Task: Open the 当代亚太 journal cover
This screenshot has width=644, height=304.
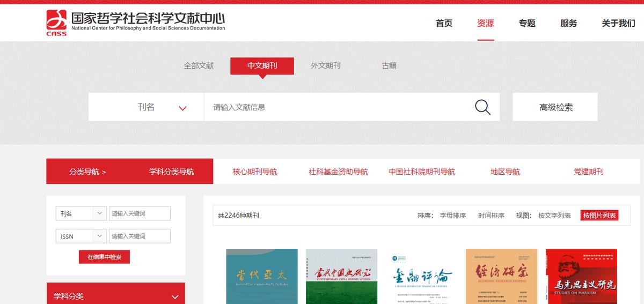Action: 262,276
